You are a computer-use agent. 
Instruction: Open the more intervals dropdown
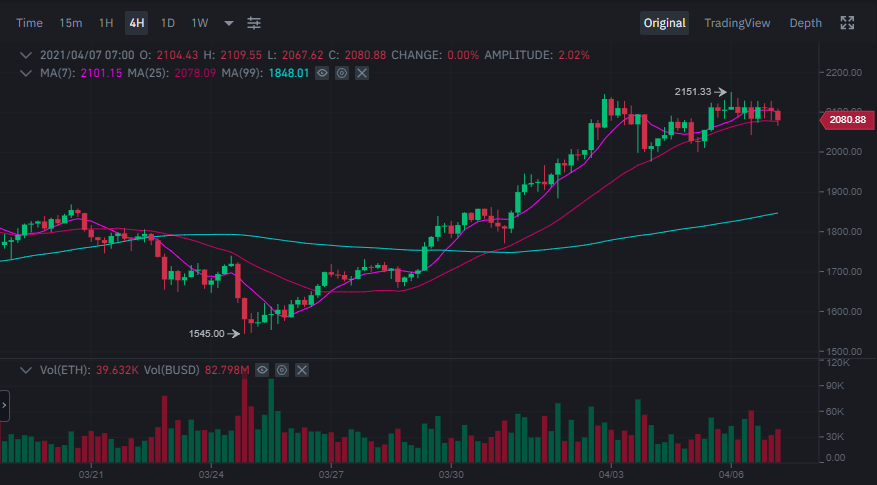(x=229, y=23)
